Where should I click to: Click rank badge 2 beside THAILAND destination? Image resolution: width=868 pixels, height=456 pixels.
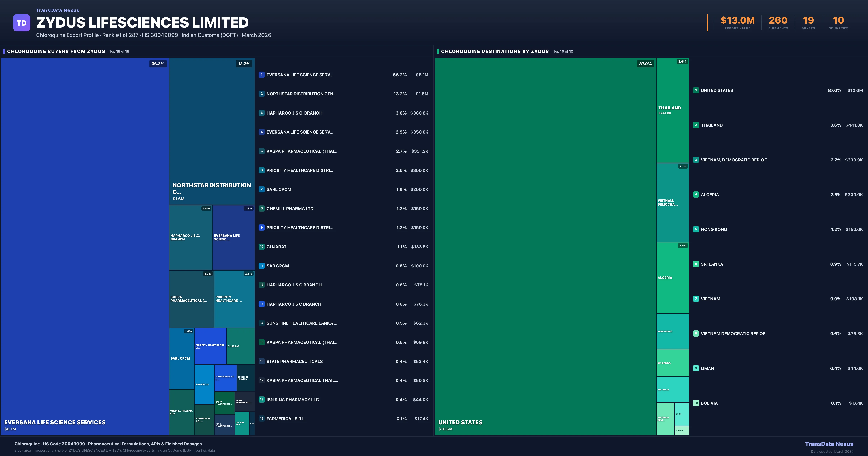coord(696,125)
